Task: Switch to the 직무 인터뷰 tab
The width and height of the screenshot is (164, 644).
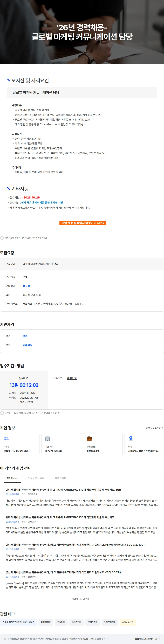Action: pyautogui.click(x=60, y=478)
